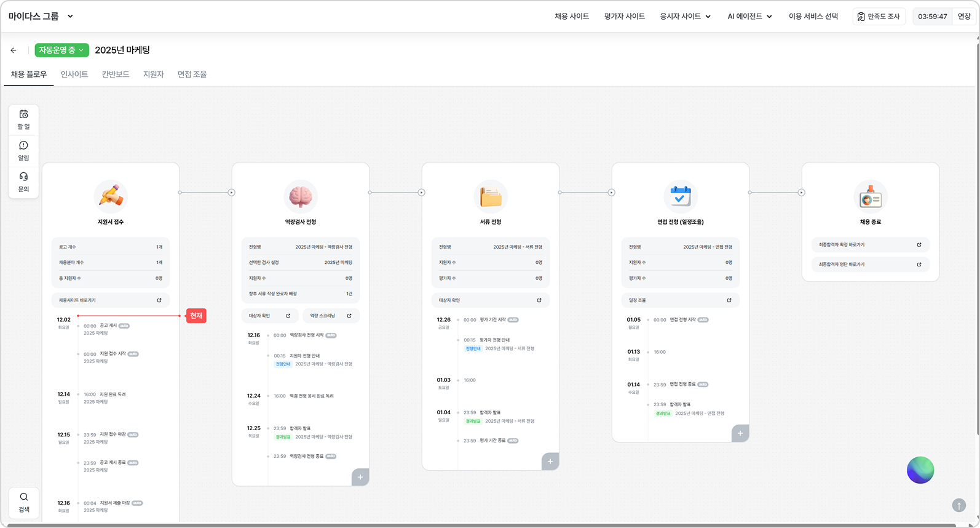Switch to the 인사이트 tab
The height and width of the screenshot is (528, 980).
pos(74,74)
